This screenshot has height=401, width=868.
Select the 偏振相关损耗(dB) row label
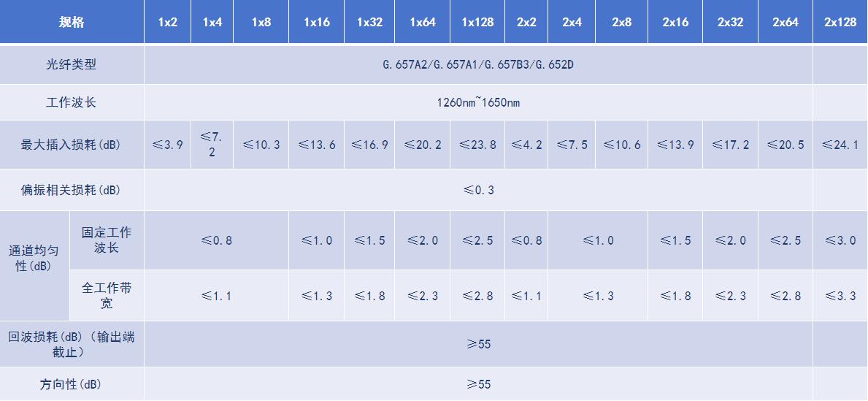click(72, 190)
